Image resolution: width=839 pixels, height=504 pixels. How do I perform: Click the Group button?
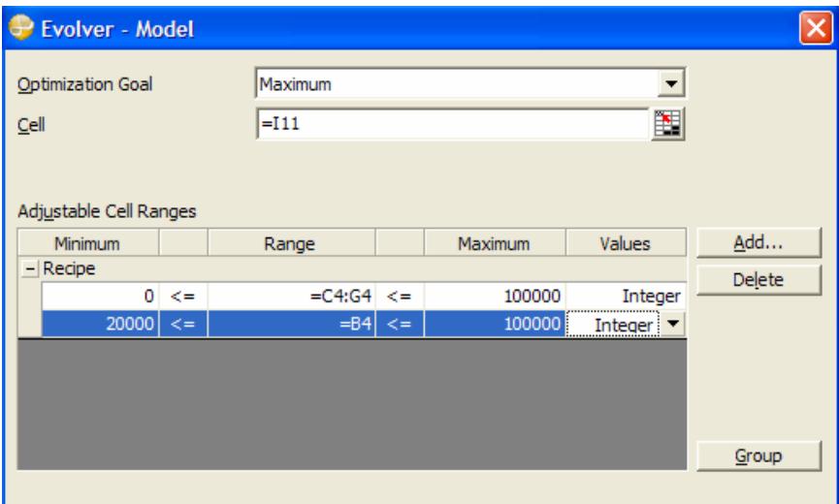[758, 456]
